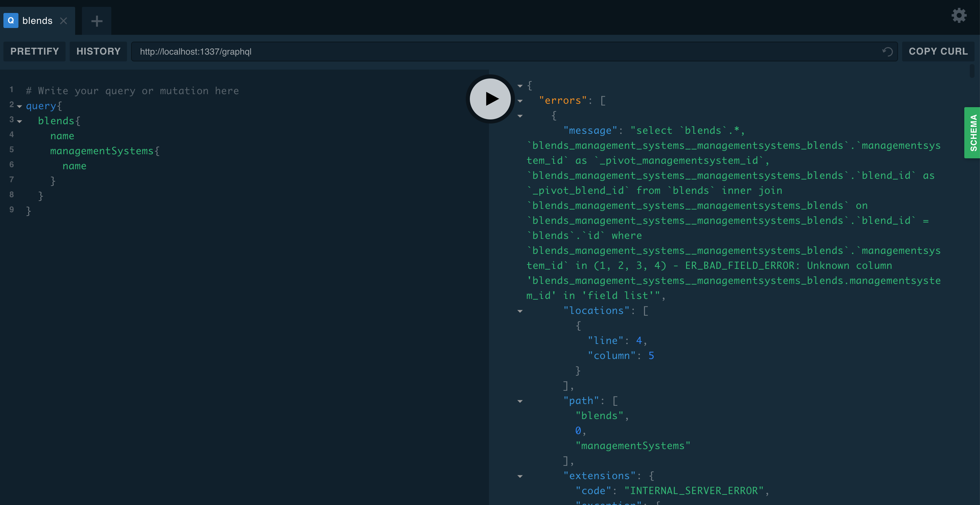Execute the query with the play button

pyautogui.click(x=490, y=99)
